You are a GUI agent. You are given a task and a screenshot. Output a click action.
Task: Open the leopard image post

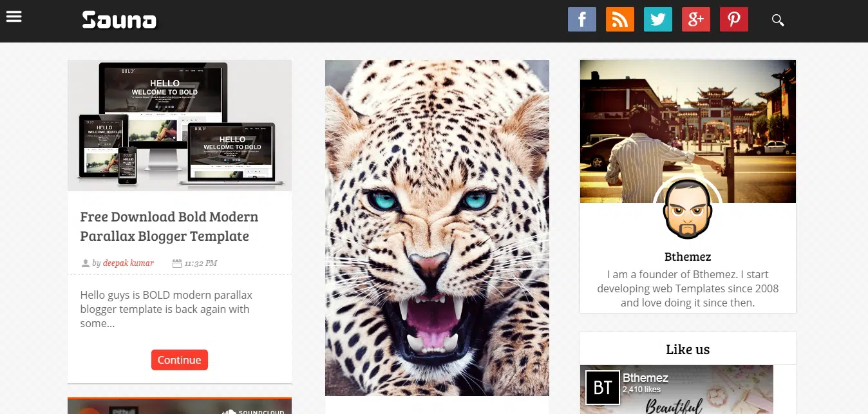point(437,227)
